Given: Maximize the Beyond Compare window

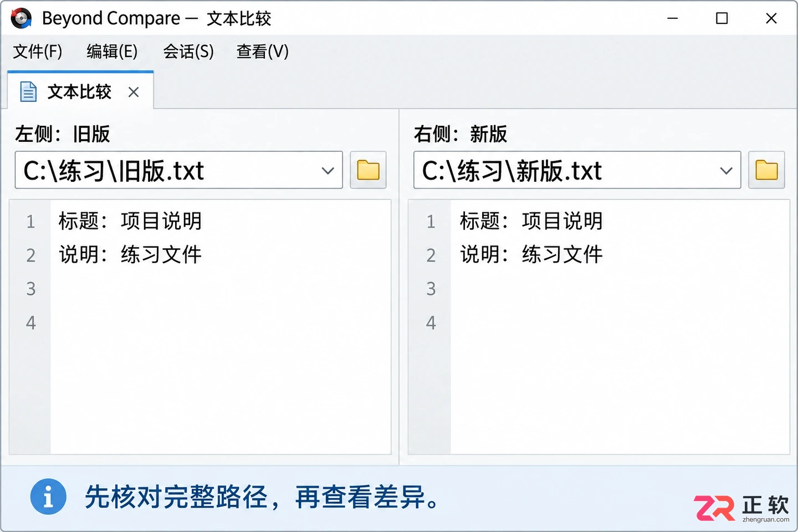Looking at the screenshot, I should coord(722,18).
